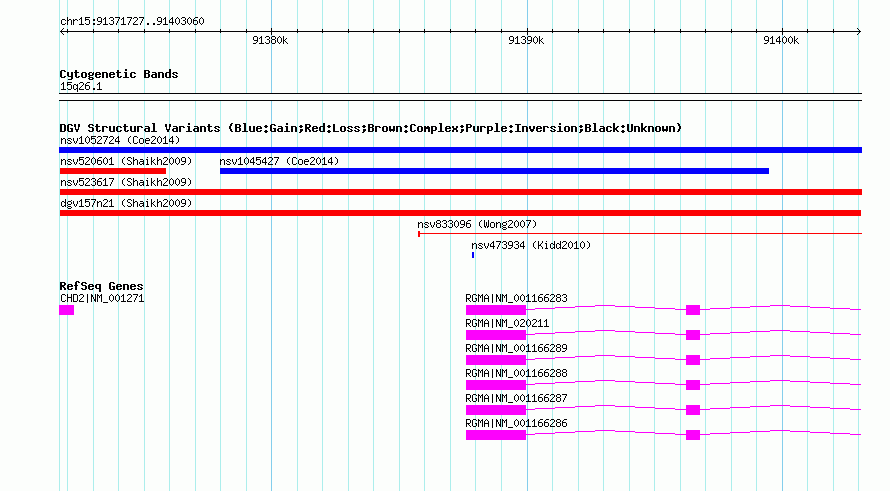890x491 pixels.
Task: Select the large exon block of RGMA NM_001166287
Action: point(496,410)
